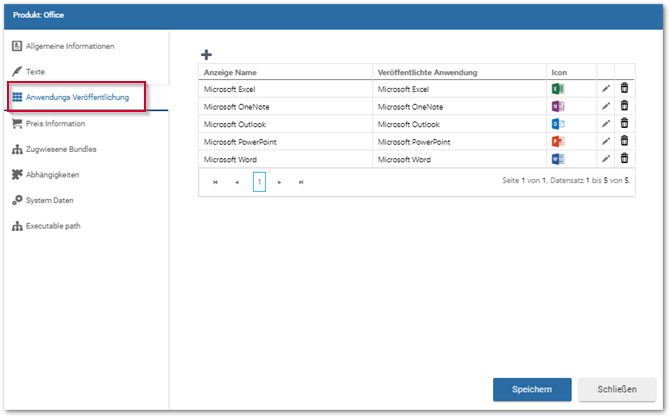Click the Icon column header
This screenshot has height=417, width=670.
pyautogui.click(x=559, y=72)
